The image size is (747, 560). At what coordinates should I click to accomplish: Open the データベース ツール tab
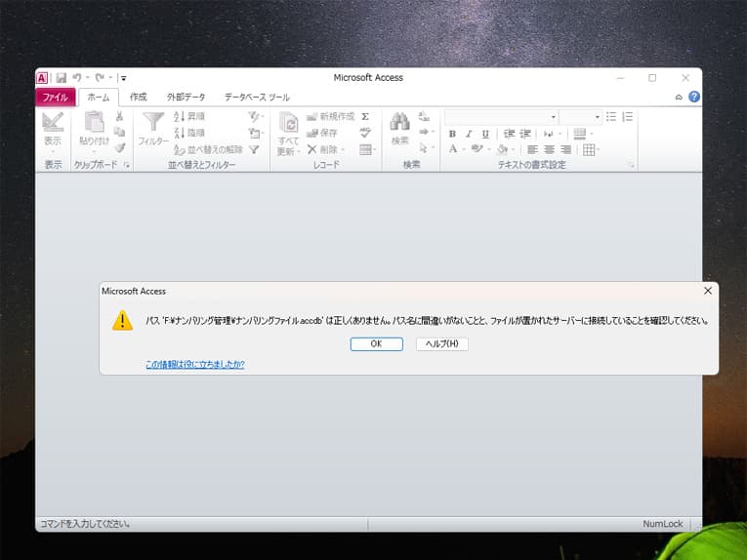coord(257,98)
